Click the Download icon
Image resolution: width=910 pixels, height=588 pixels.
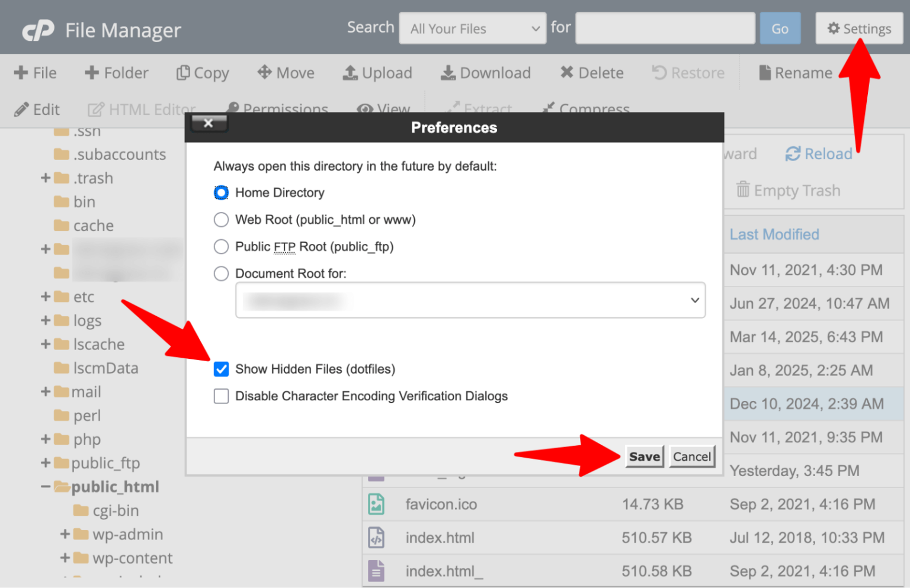(x=486, y=72)
